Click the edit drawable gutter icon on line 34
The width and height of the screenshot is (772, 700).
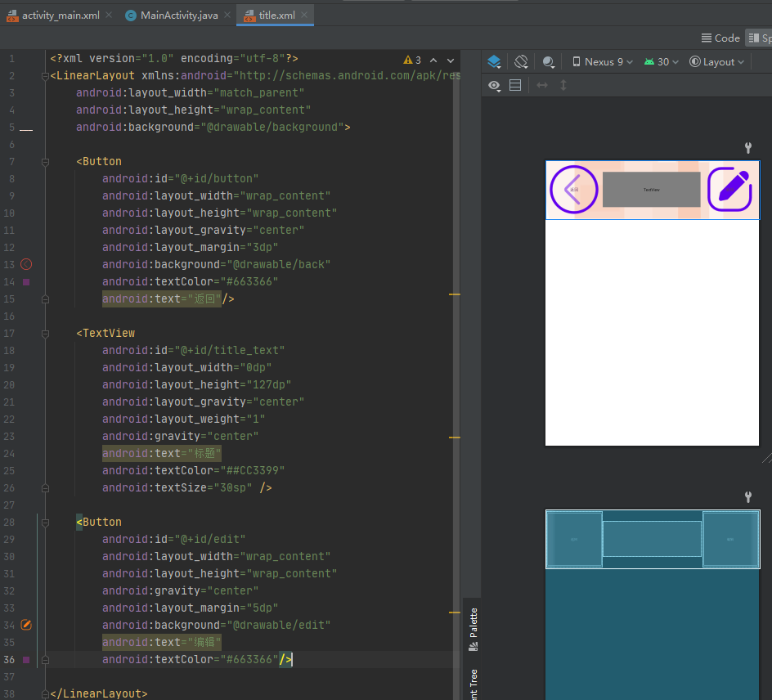26,626
